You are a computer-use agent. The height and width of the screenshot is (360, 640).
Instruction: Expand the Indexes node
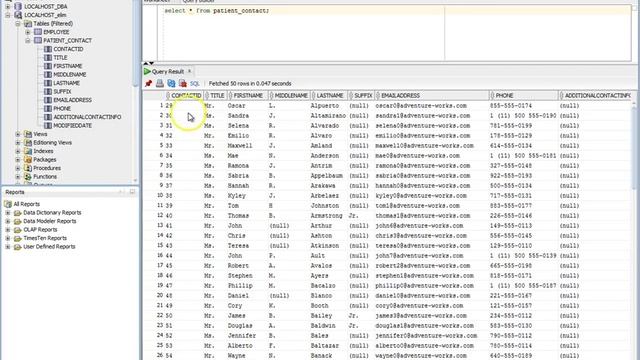18,151
